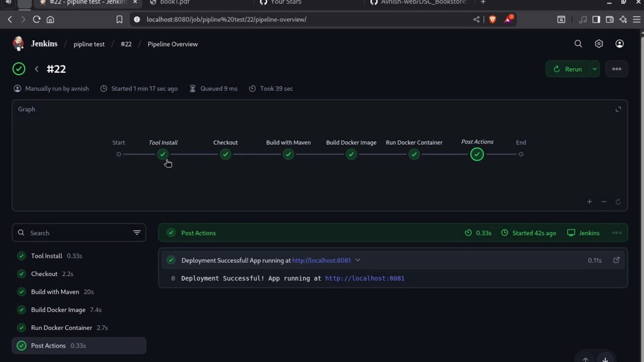The image size is (644, 362).
Task: Open Manage Jenkins gear icon
Action: click(x=599, y=44)
